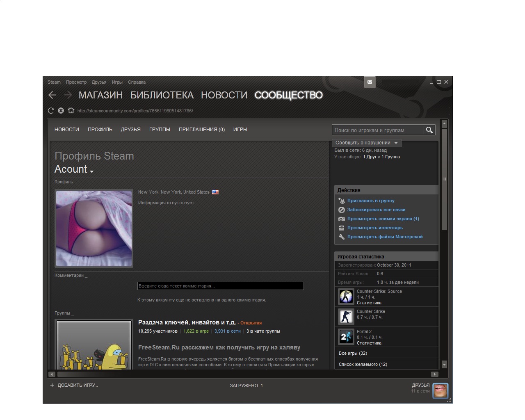Focus the player and group search field
This screenshot has width=525, height=420.
(378, 130)
